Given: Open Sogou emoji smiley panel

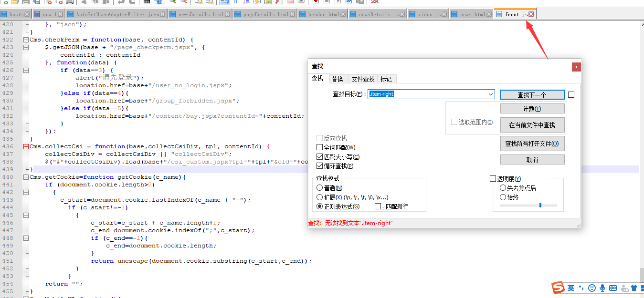Looking at the screenshot, I should pyautogui.click(x=592, y=288).
